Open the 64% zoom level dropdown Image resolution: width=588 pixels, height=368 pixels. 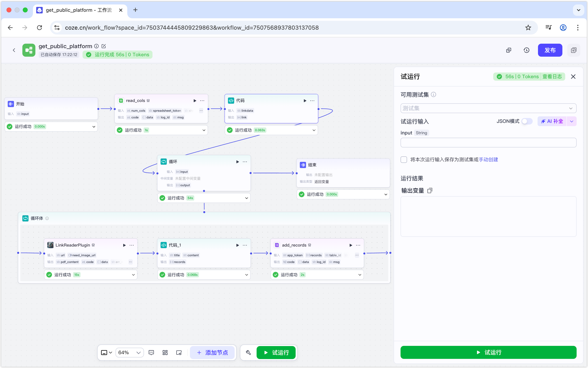click(x=129, y=352)
